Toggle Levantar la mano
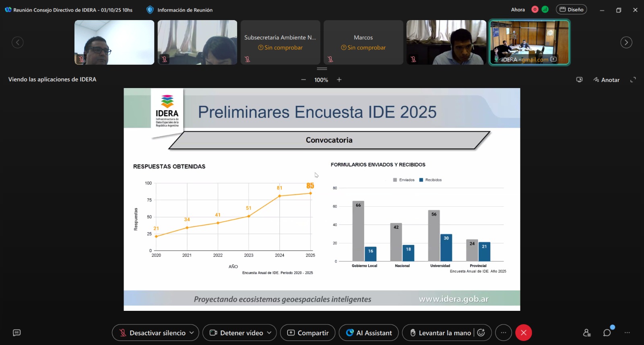The image size is (644, 345). coord(440,333)
